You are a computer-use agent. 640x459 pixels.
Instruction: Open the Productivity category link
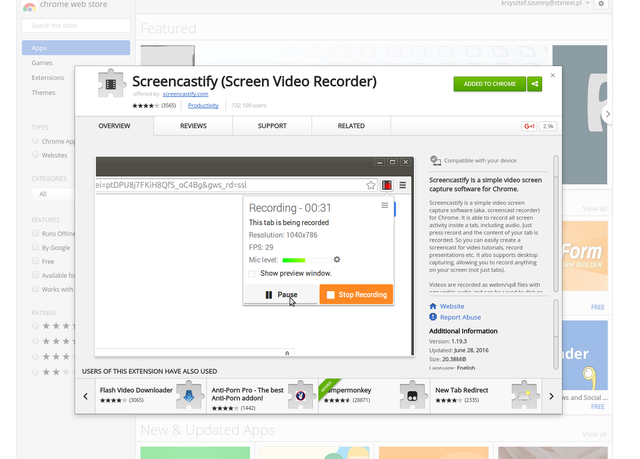(x=203, y=106)
